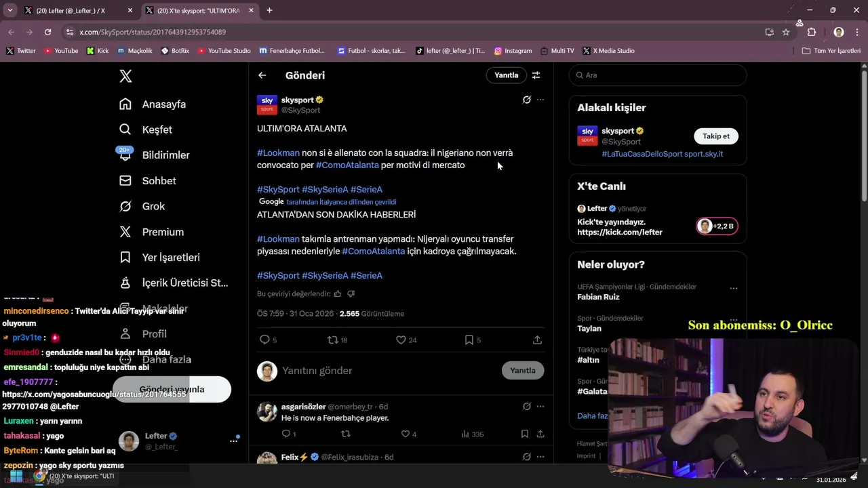
Task: Like asgarisözler reply with 4 likes
Action: (408, 434)
